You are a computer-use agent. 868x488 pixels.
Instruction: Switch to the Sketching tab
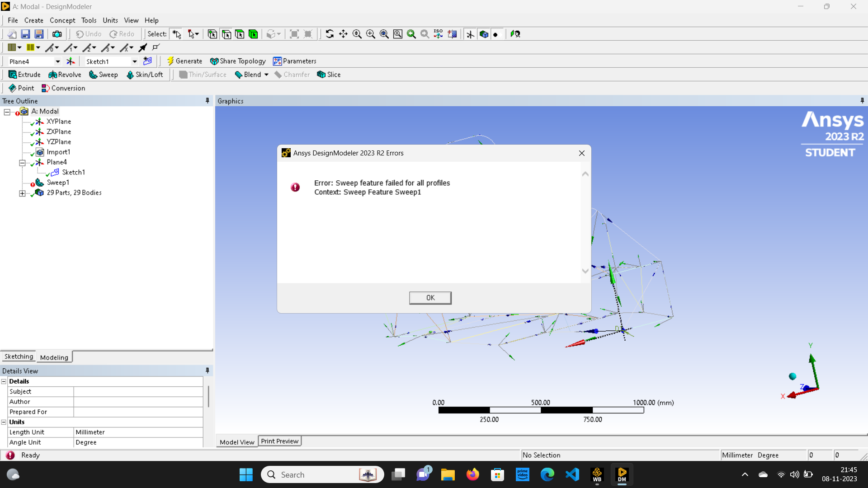(x=19, y=357)
